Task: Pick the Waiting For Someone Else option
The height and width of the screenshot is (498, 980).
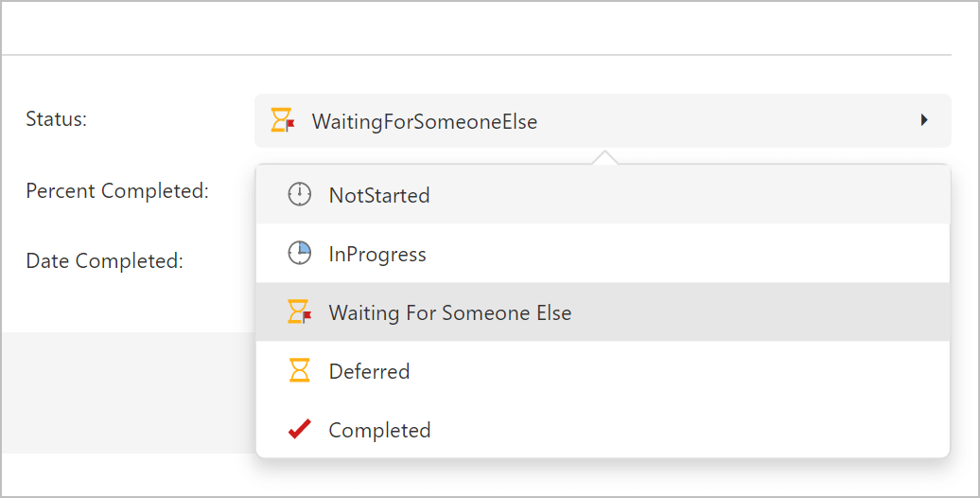Action: point(450,313)
